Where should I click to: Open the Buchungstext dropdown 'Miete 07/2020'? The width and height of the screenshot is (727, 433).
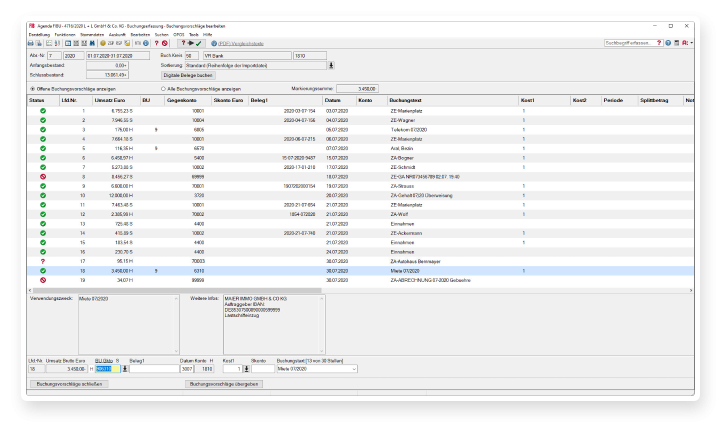pos(355,369)
